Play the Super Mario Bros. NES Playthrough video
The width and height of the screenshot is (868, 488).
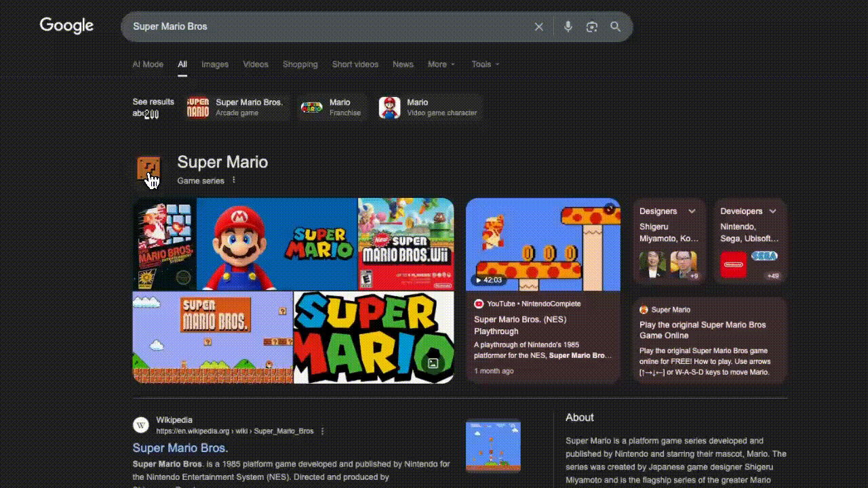(x=543, y=245)
